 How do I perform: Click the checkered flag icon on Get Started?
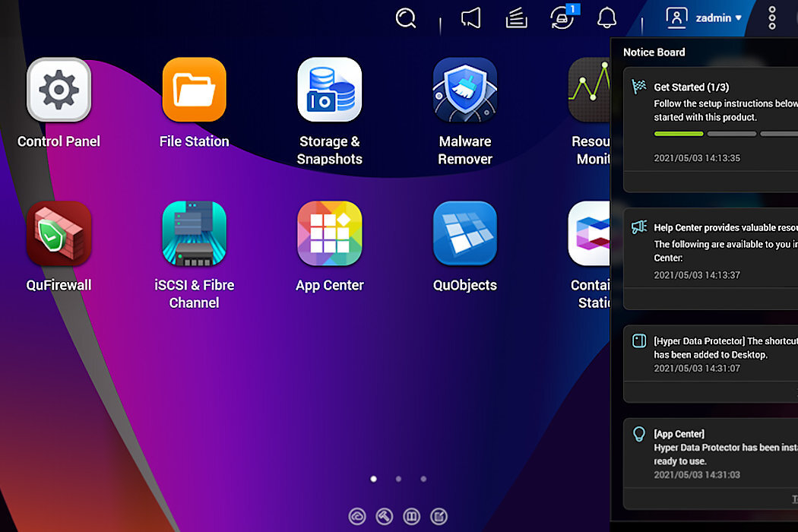639,87
